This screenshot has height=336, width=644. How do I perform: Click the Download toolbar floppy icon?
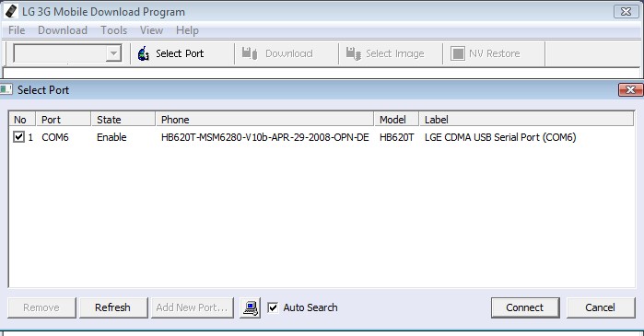[250, 53]
